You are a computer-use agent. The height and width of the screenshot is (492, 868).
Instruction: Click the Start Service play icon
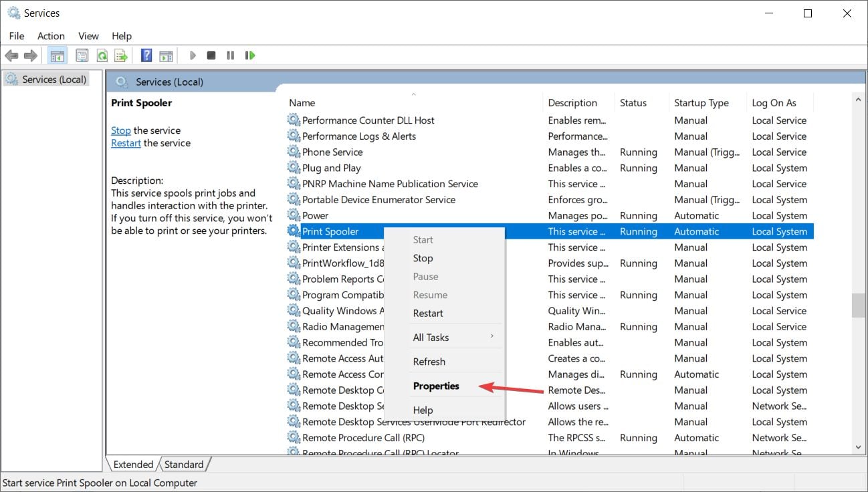point(193,55)
